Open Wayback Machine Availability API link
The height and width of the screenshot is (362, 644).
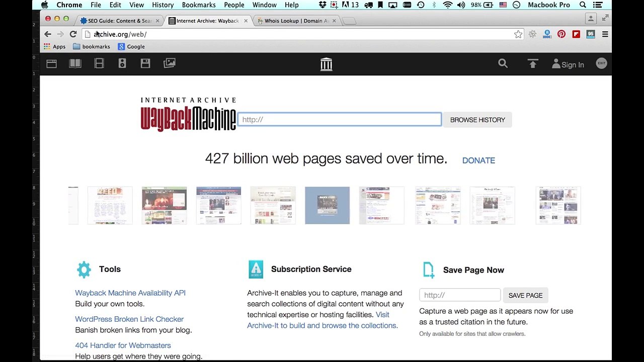tap(130, 293)
